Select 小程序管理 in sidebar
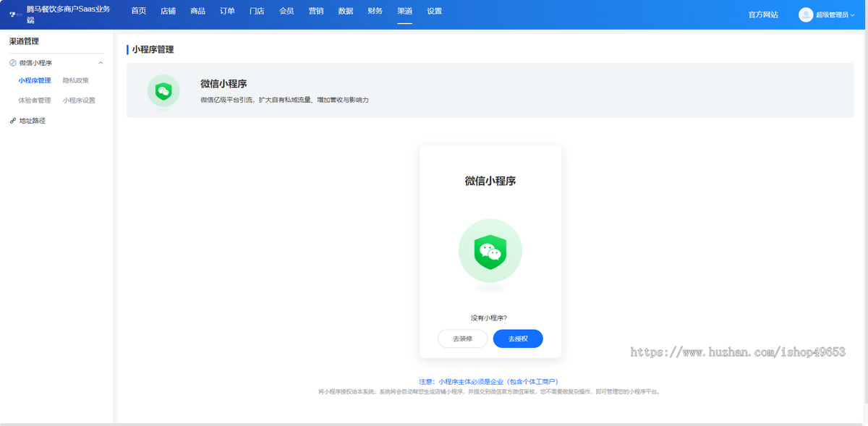The image size is (868, 426). pos(35,80)
